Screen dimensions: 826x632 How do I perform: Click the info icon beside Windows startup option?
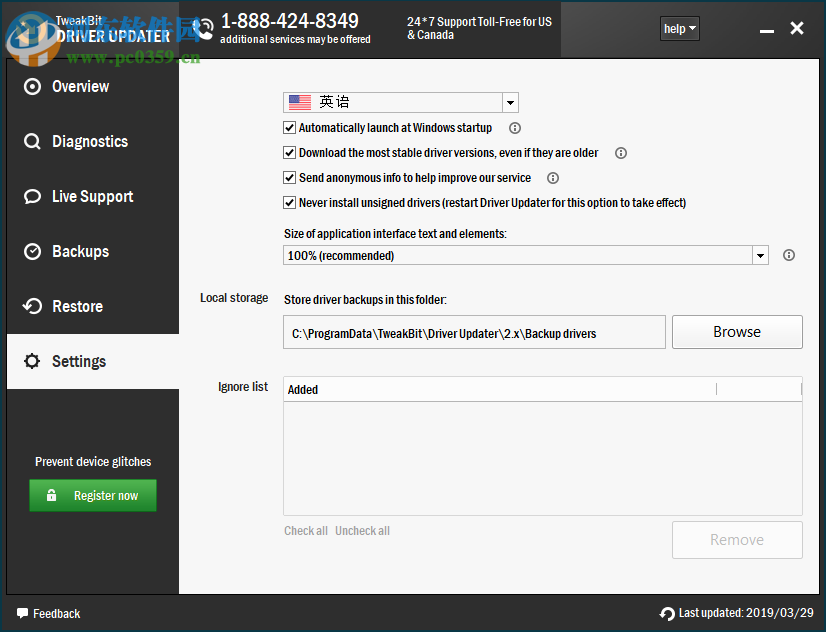[514, 128]
